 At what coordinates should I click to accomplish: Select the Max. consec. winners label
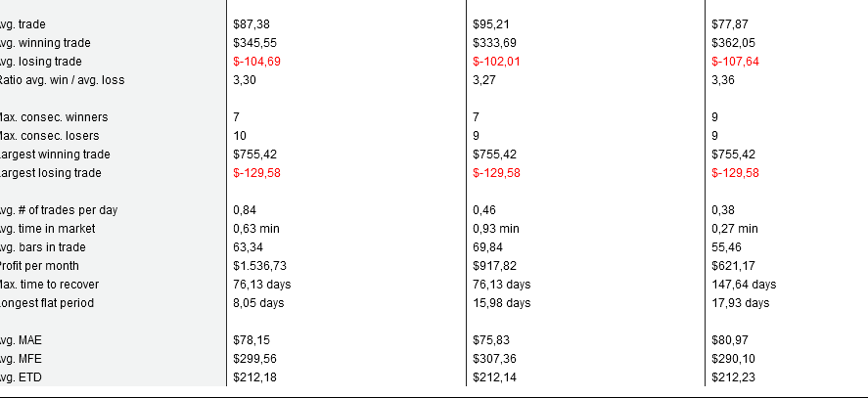coord(53,116)
